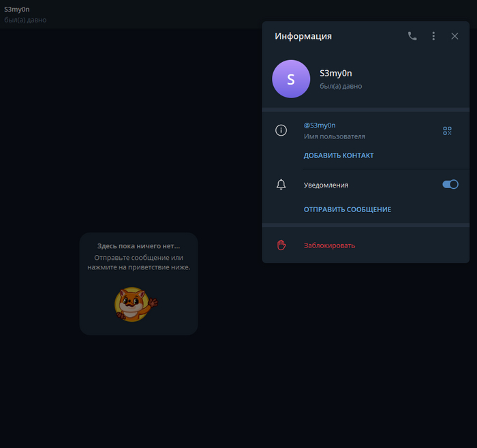Open the purple S profile avatar
Image resolution: width=477 pixels, height=448 pixels.
pos(291,79)
